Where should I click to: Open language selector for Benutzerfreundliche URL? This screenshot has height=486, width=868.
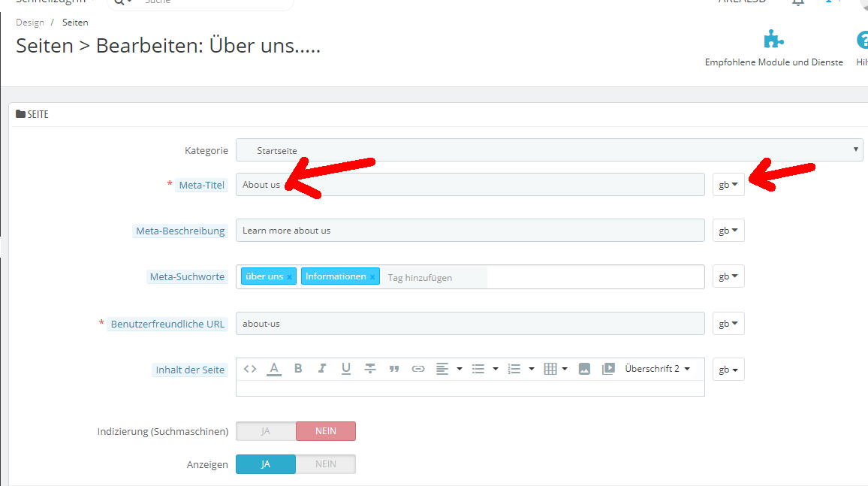tap(728, 324)
